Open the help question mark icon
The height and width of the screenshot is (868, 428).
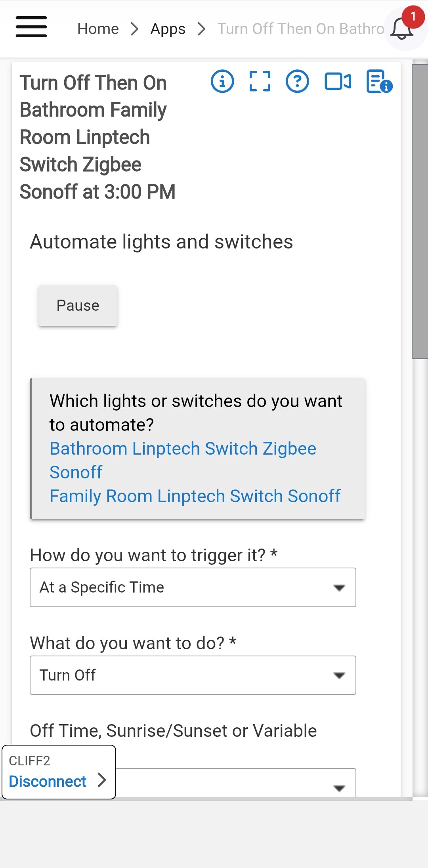pyautogui.click(x=297, y=82)
